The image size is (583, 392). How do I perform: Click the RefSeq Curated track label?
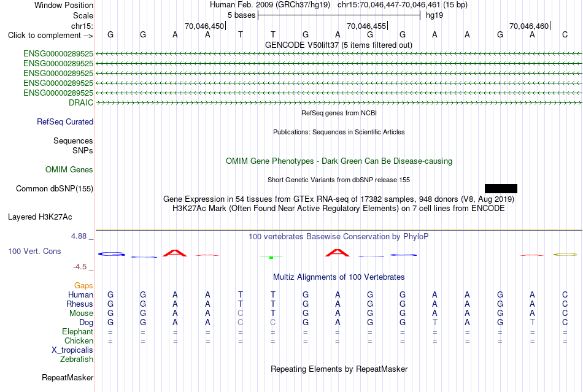pyautogui.click(x=65, y=122)
